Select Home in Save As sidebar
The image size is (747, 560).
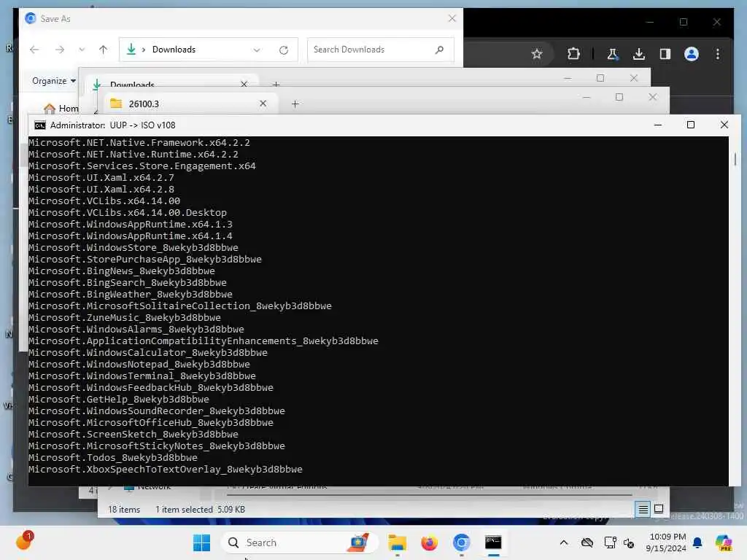pos(61,109)
